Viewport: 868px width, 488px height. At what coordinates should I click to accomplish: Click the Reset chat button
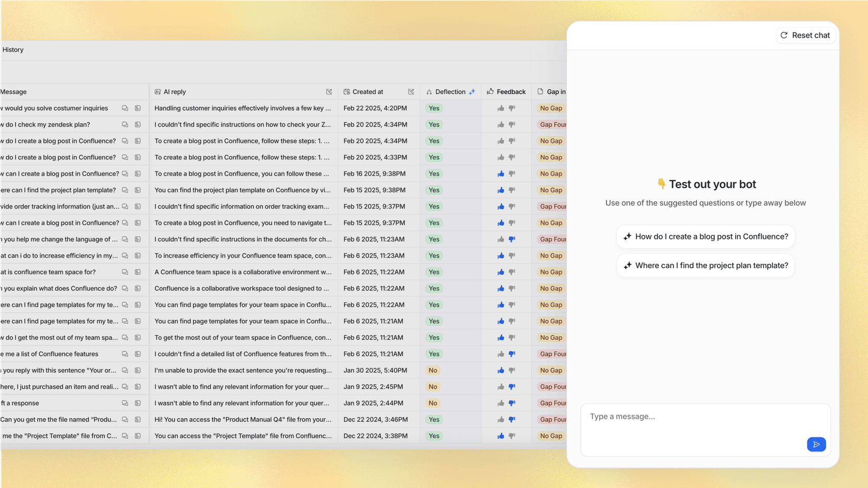pos(805,35)
